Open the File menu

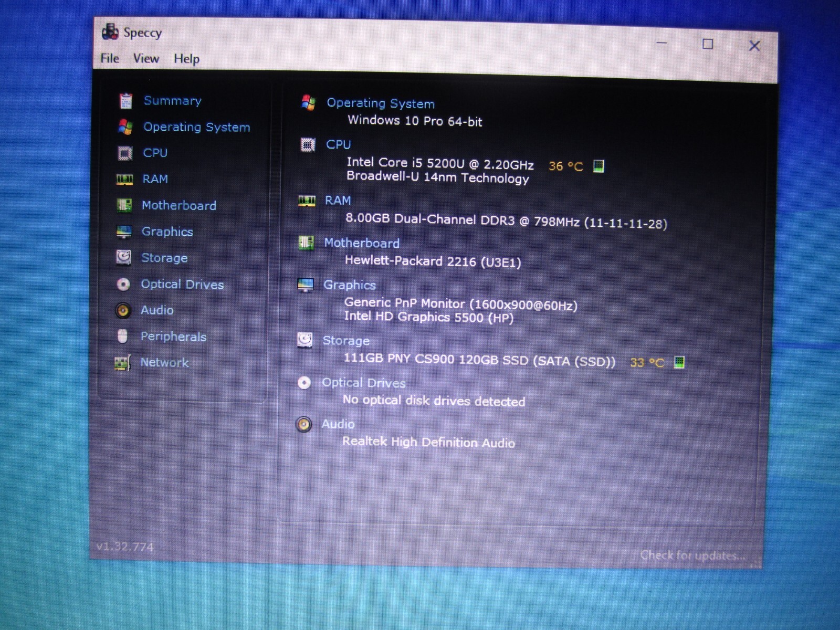point(110,58)
